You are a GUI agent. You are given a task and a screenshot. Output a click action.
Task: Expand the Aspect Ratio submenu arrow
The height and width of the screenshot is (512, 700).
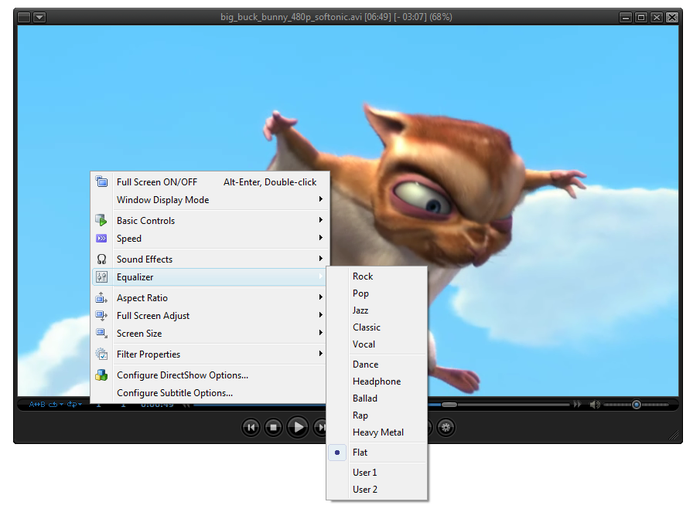coord(321,297)
